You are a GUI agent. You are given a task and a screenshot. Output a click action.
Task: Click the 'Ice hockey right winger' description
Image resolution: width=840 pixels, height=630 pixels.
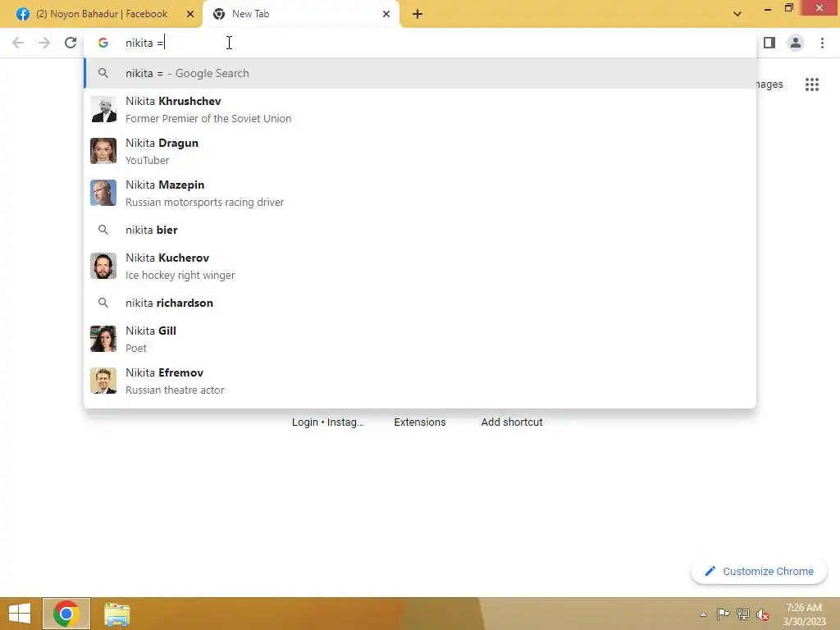pos(180,275)
